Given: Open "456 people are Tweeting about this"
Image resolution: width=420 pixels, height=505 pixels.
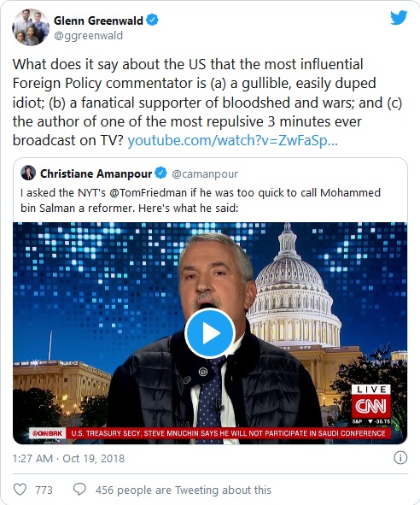Looking at the screenshot, I should [x=184, y=490].
